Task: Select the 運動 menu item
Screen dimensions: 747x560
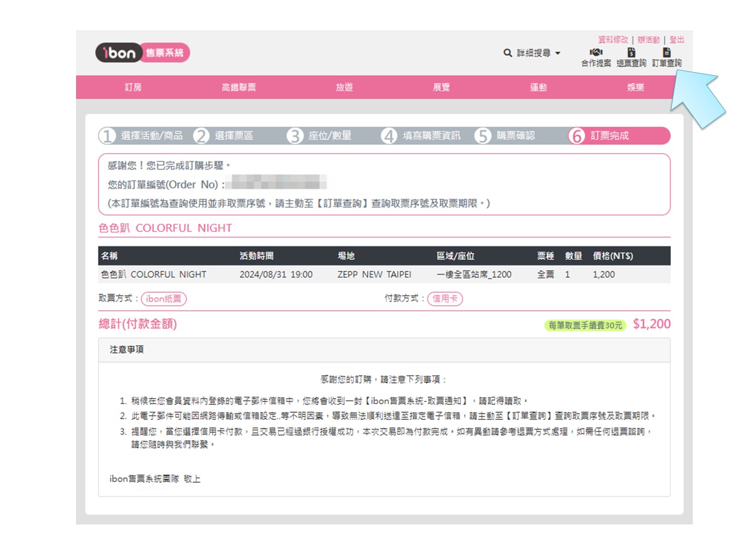Action: 538,87
